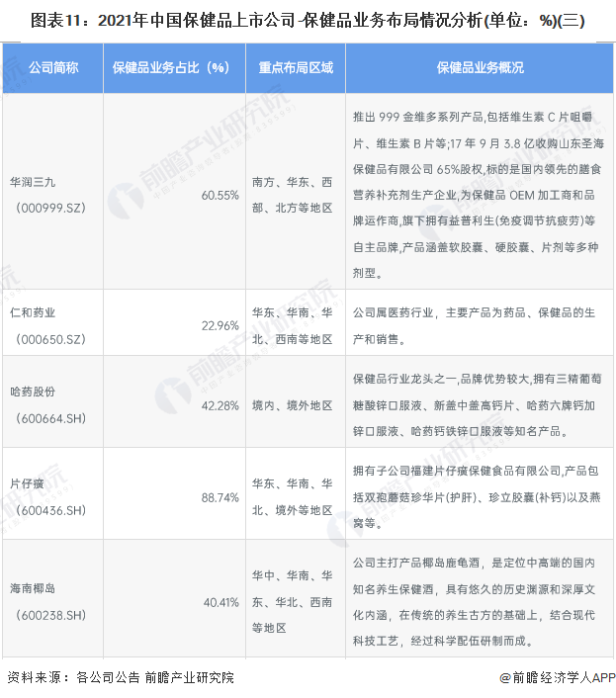
Task: Click the value '40.41%'
Action: (x=220, y=602)
